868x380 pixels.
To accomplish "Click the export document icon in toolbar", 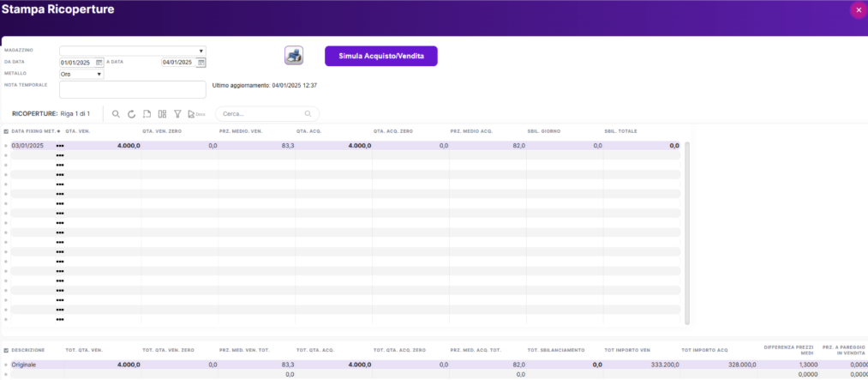I will 147,114.
